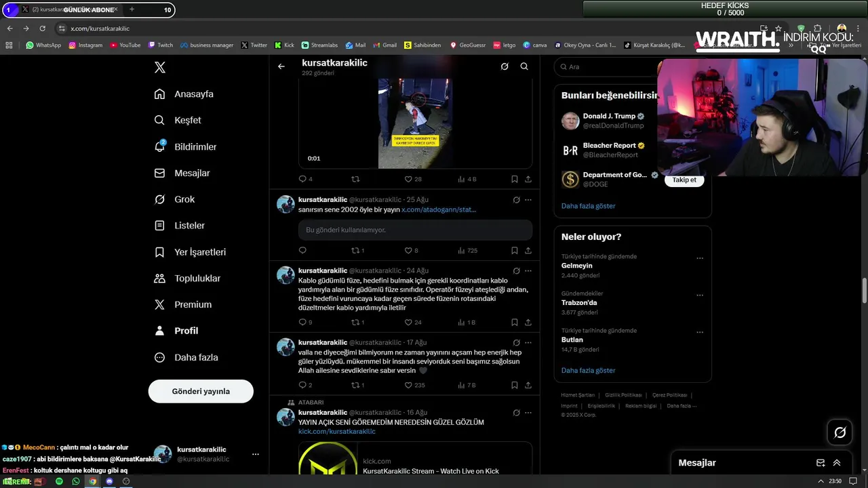868x488 pixels.
Task: Like the 17 Ağu post with 235 likes
Action: [x=414, y=385]
